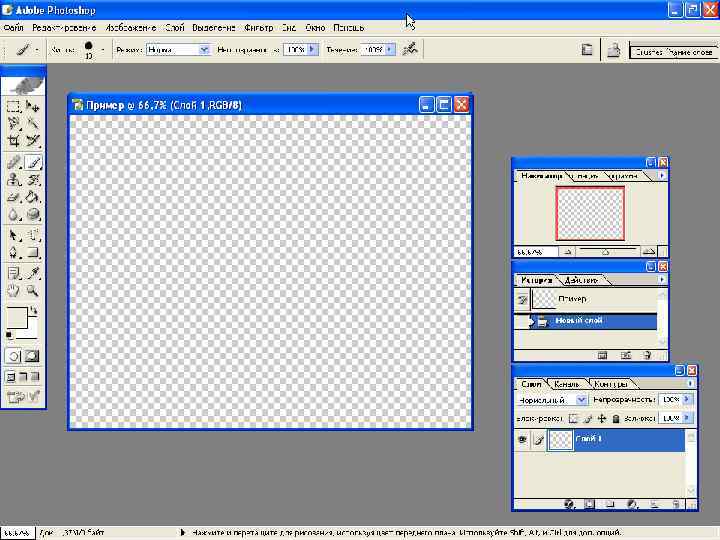Screen dimensions: 720x540
Task: Select the Dodge tool
Action: [33, 214]
